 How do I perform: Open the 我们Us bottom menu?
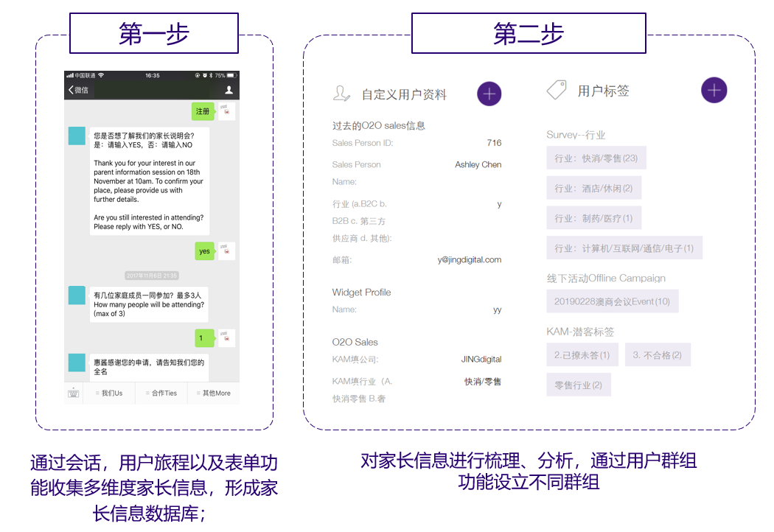[110, 393]
